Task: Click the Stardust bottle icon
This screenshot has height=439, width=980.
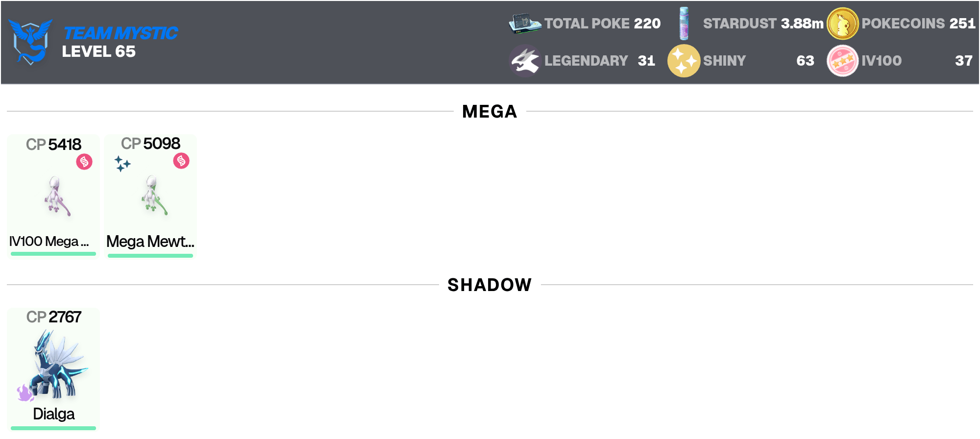Action: [684, 23]
